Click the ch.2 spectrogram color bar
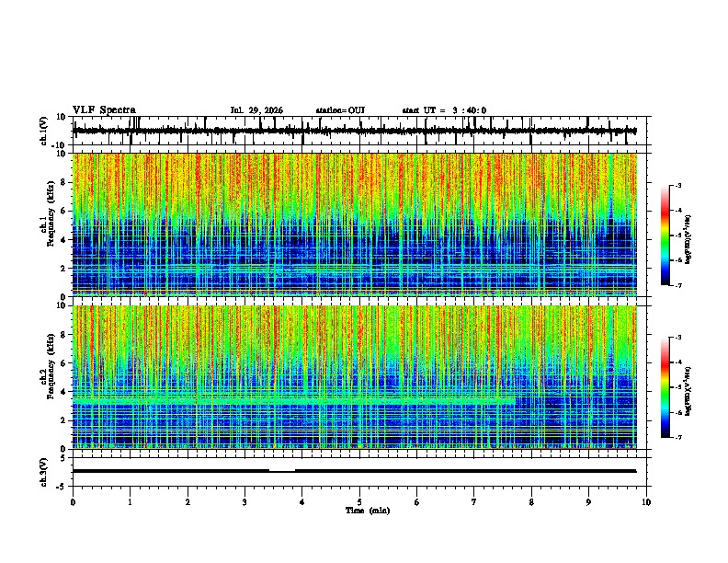Screen dimensions: 728x563 665,387
